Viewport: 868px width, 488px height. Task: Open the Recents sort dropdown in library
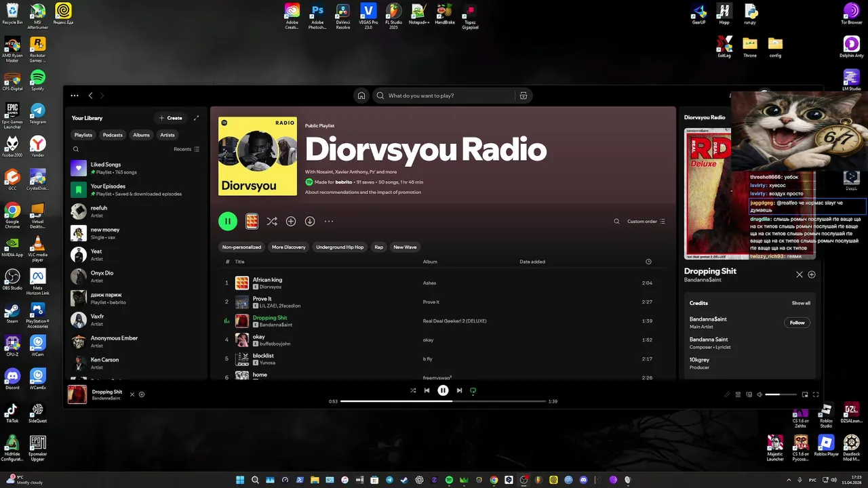pos(186,149)
